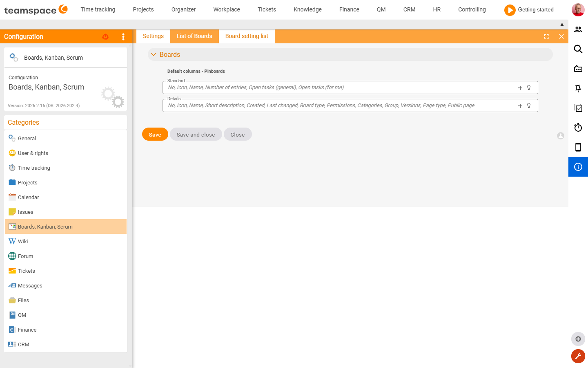The height and width of the screenshot is (368, 588).
Task: Switch to the Settings tab
Action: tap(153, 36)
